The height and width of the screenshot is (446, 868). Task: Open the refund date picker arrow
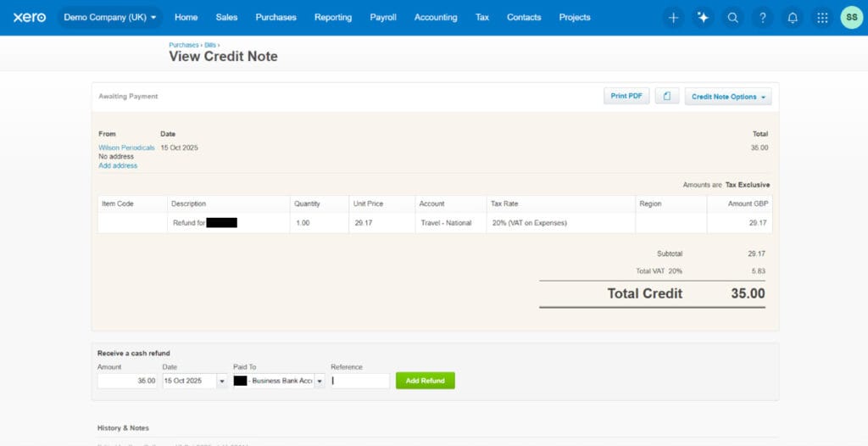222,382
